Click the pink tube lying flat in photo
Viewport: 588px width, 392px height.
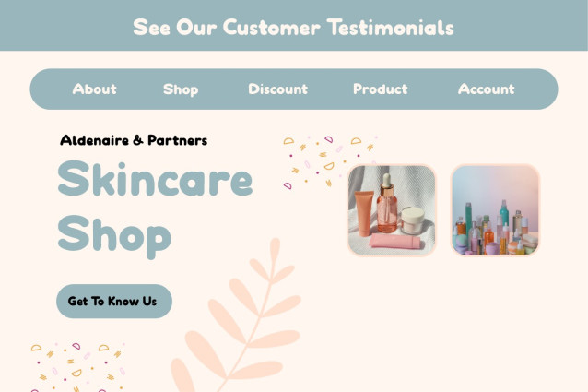[394, 242]
